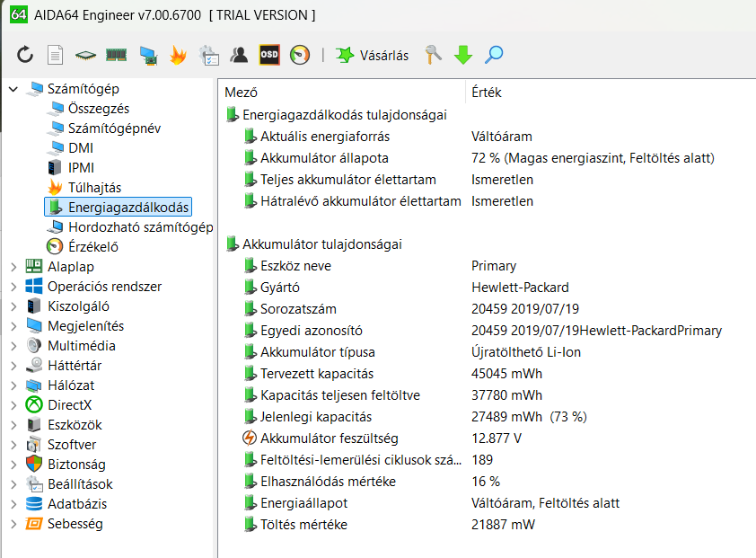756x558 pixels.
Task: Open the Összegzés tree item
Action: (99, 109)
